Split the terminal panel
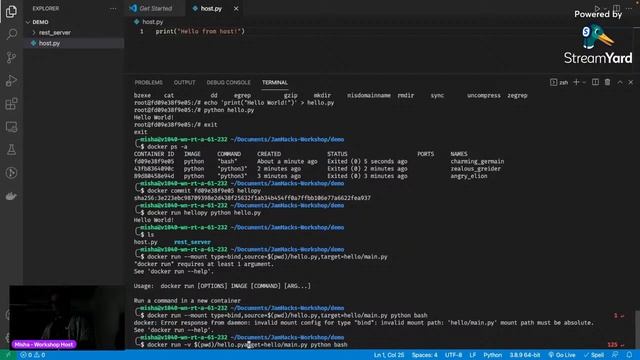This screenshot has height=360, width=640. pos(596,82)
